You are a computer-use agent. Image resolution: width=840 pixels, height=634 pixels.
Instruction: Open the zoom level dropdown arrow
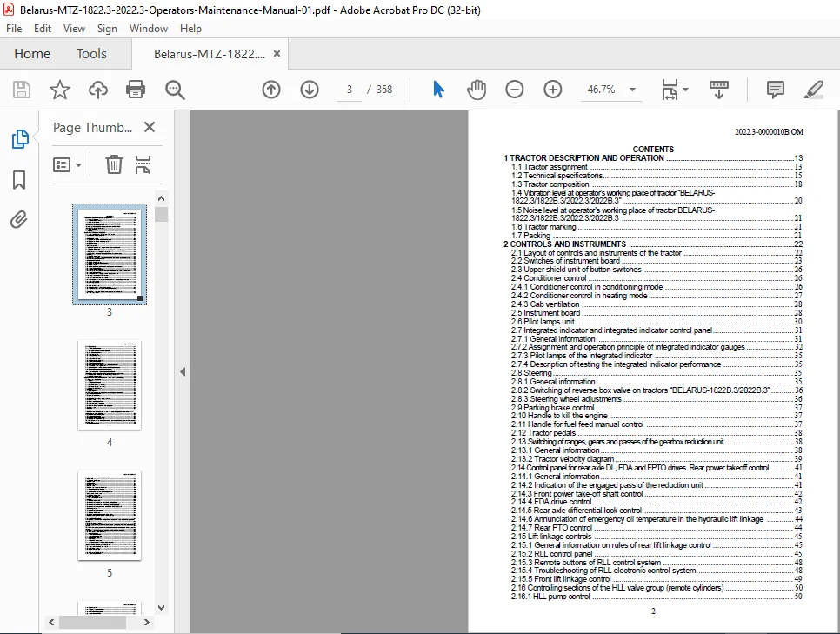[633, 90]
